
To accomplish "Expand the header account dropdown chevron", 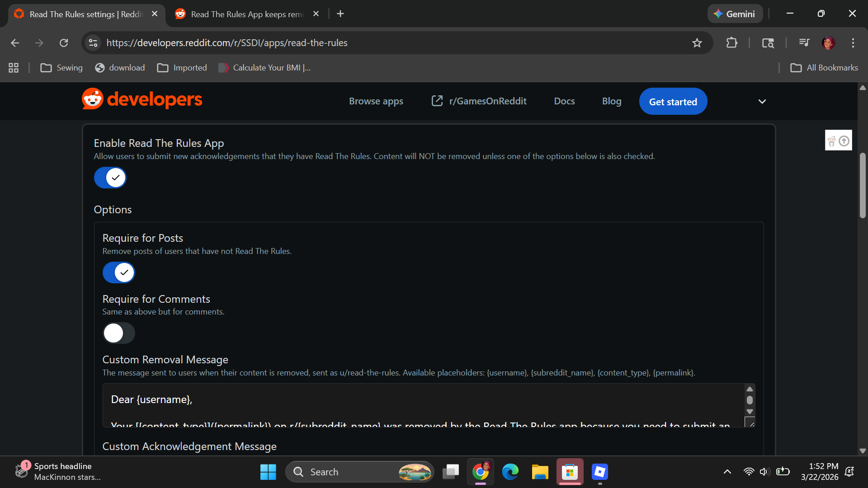I will [762, 102].
